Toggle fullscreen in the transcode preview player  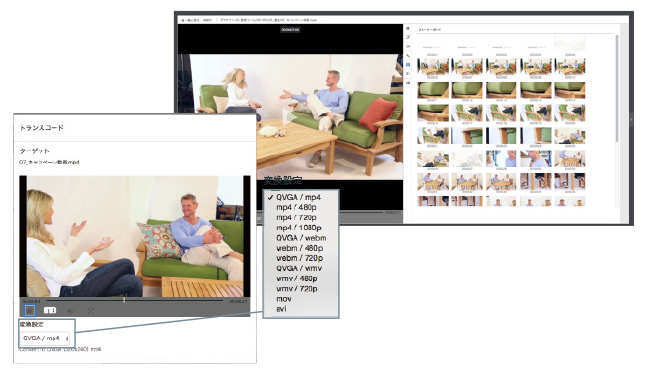91,311
